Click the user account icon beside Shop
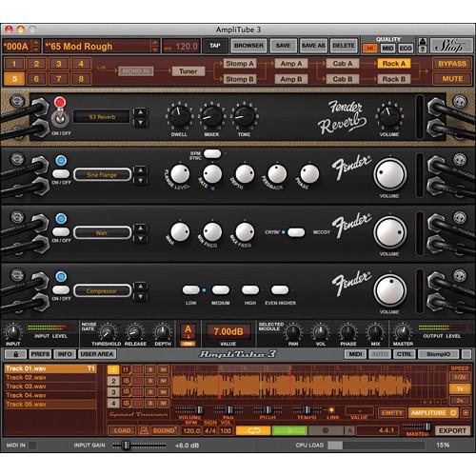476x476 pixels. pyautogui.click(x=422, y=42)
